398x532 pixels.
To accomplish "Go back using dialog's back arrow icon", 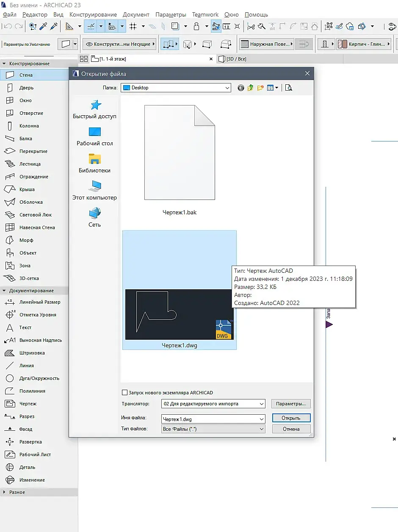I will [241, 88].
